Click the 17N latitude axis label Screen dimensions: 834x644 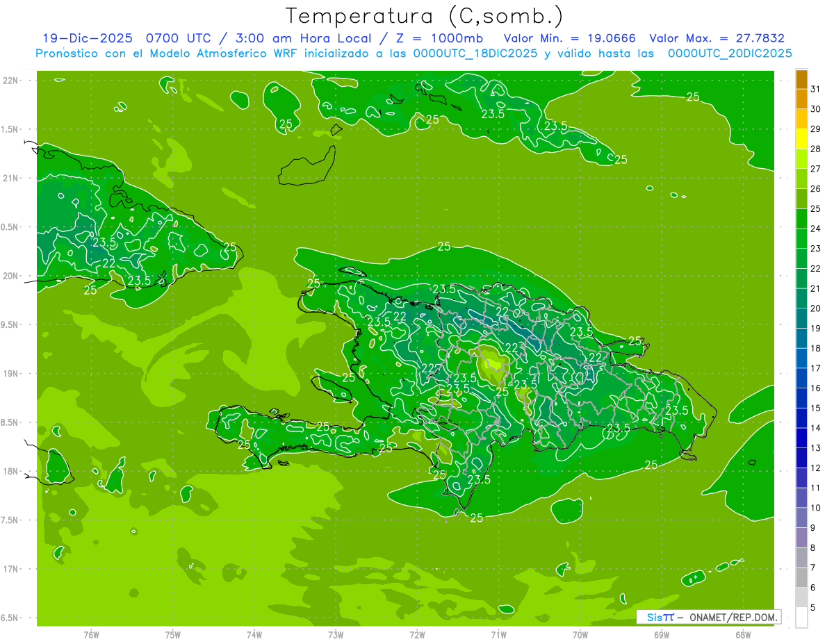pyautogui.click(x=10, y=569)
